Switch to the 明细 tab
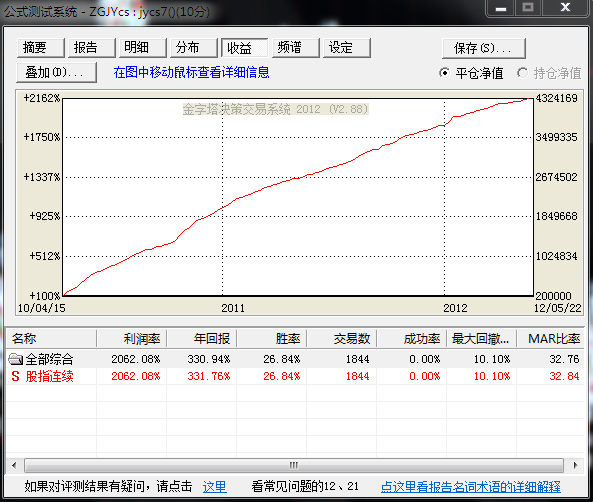Viewport: 593px width, 502px height. tap(143, 48)
